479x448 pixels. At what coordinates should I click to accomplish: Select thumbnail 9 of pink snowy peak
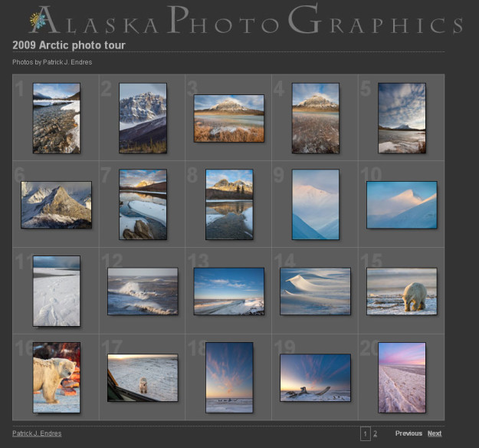pos(315,205)
